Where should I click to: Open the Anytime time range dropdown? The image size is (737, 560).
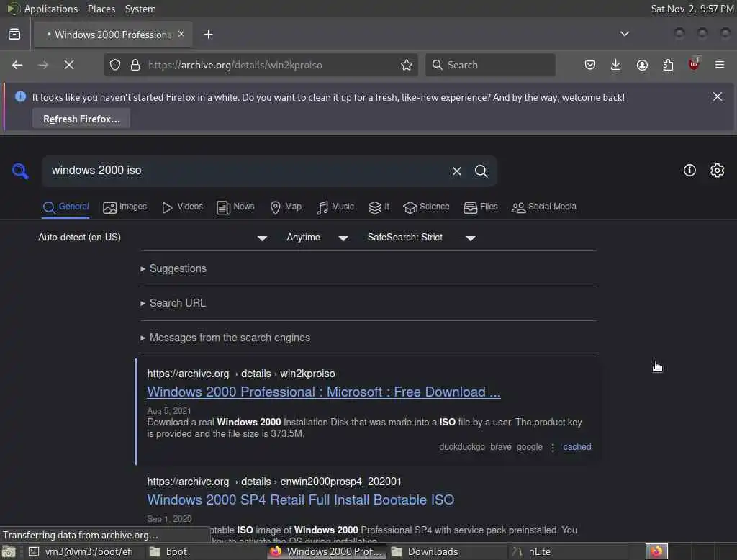click(x=317, y=238)
